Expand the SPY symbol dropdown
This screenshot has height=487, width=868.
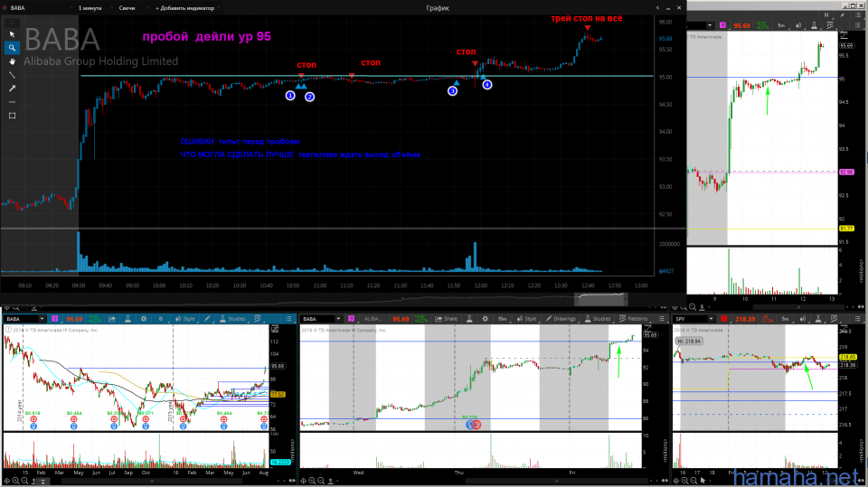(711, 319)
